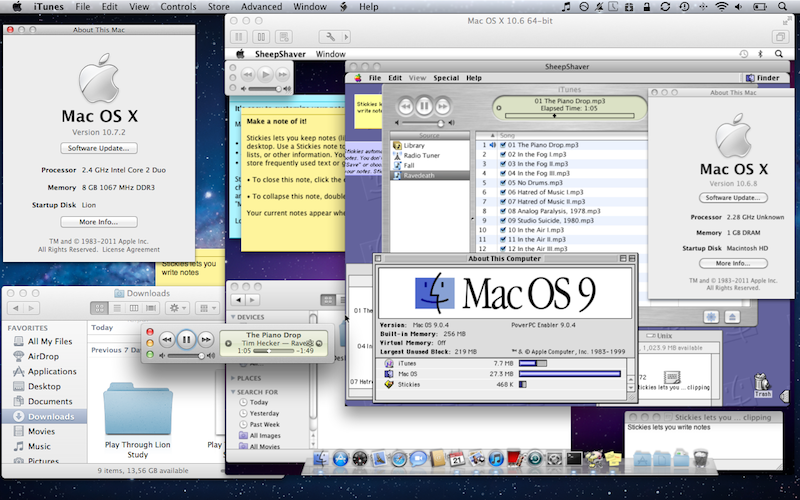Click rewind button in SheepShaver iTunes window
800x500 pixels.
click(x=405, y=105)
